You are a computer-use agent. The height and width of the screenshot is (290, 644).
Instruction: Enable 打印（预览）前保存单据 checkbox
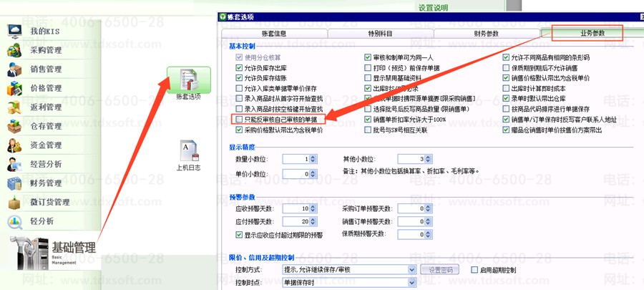click(x=368, y=68)
